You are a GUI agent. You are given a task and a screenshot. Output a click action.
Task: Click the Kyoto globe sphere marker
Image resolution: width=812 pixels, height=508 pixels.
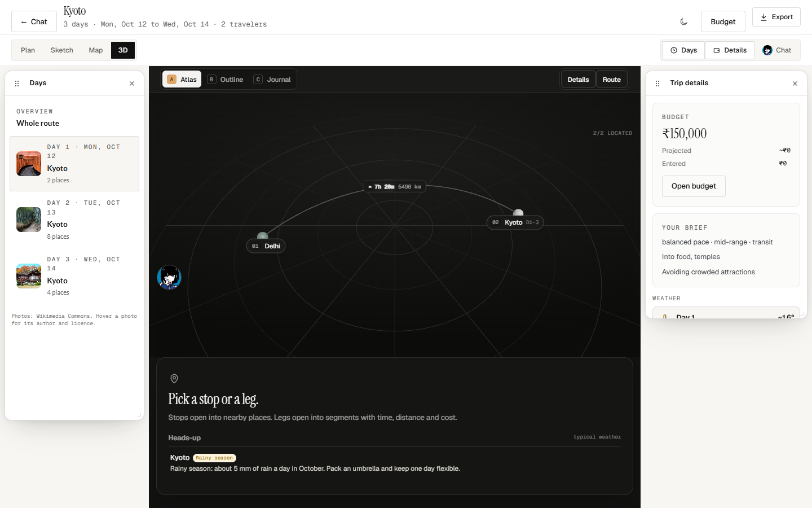click(x=518, y=213)
